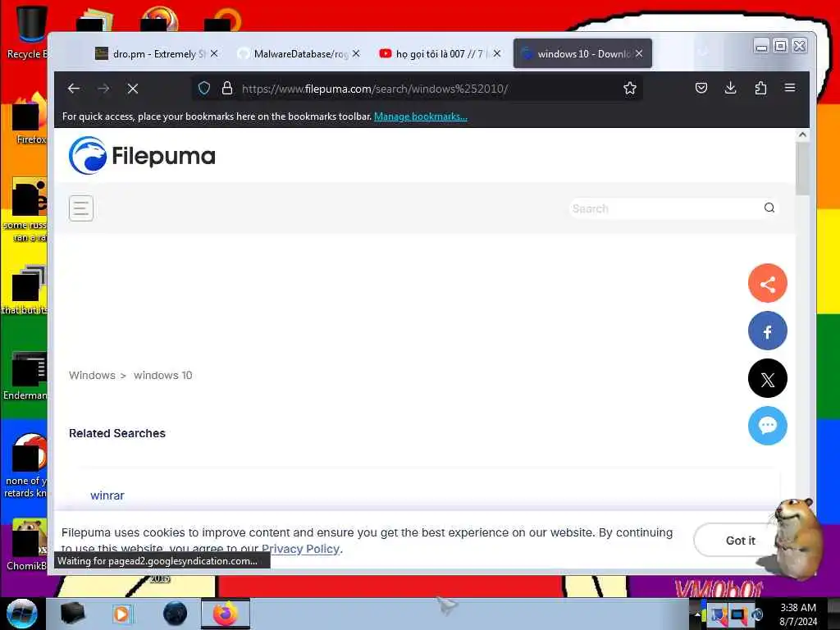Image resolution: width=840 pixels, height=630 pixels.
Task: Close the windows 10 tab
Action: click(638, 53)
